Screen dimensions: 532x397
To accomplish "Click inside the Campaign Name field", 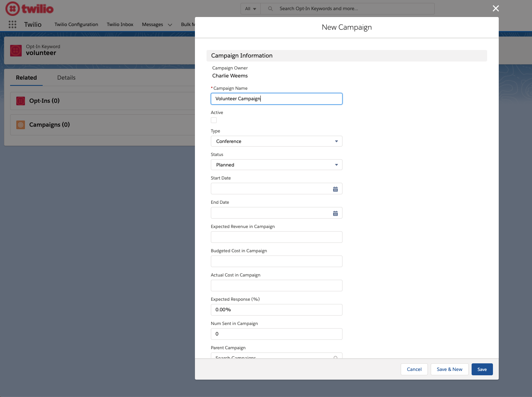I will [x=276, y=98].
